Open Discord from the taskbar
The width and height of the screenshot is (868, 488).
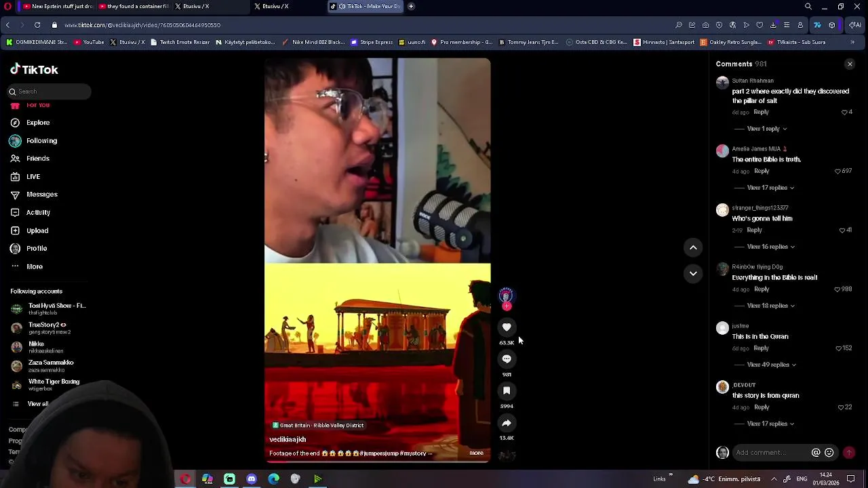coord(252,479)
